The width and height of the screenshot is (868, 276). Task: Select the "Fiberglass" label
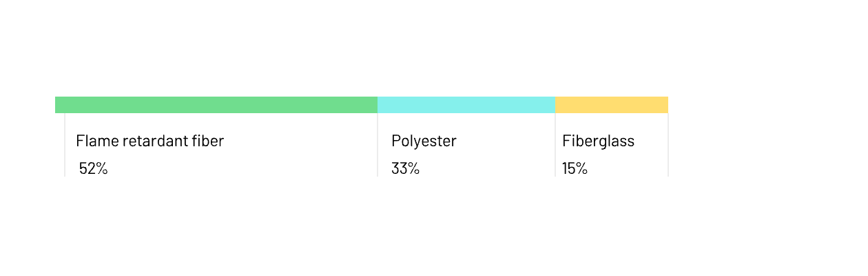coord(598,141)
